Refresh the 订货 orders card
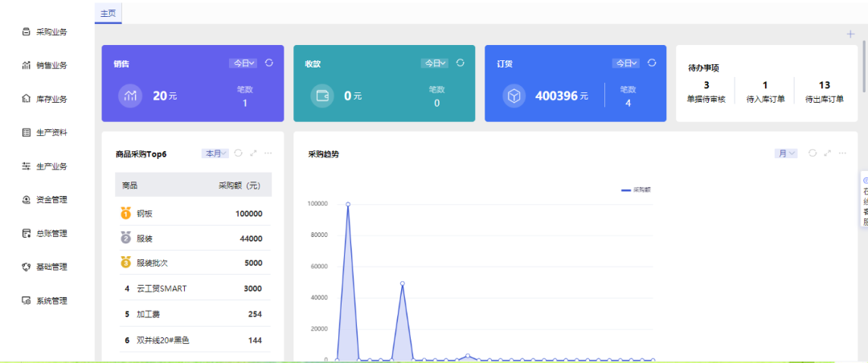The width and height of the screenshot is (868, 363). click(652, 63)
